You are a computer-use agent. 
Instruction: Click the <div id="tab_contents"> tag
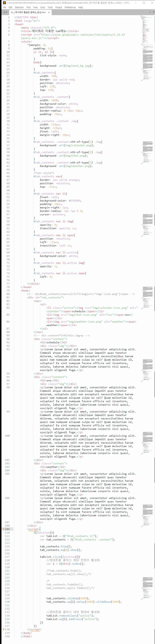(46, 297)
